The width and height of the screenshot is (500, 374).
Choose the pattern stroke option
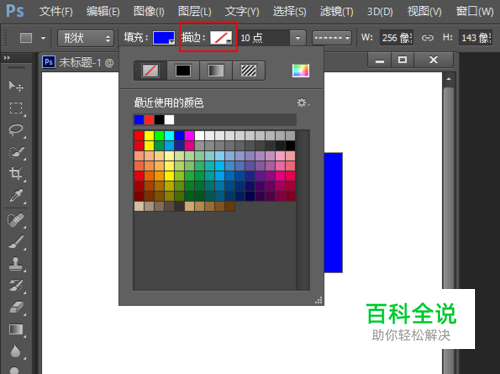click(x=249, y=71)
